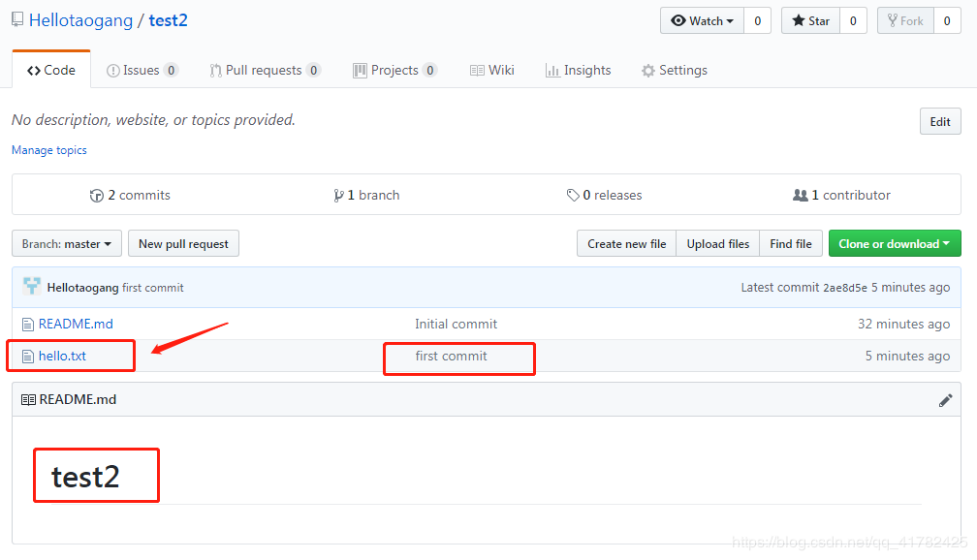Click the branch icon beside 1 branch

pos(338,196)
